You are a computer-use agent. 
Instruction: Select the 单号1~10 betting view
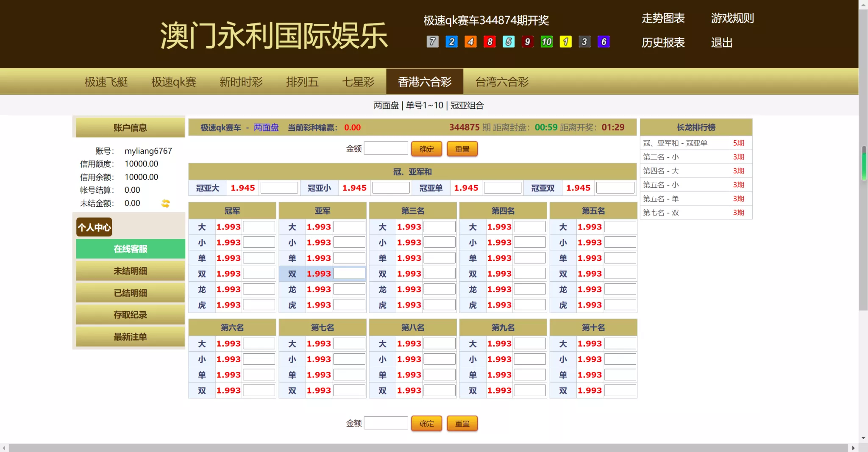tap(424, 105)
